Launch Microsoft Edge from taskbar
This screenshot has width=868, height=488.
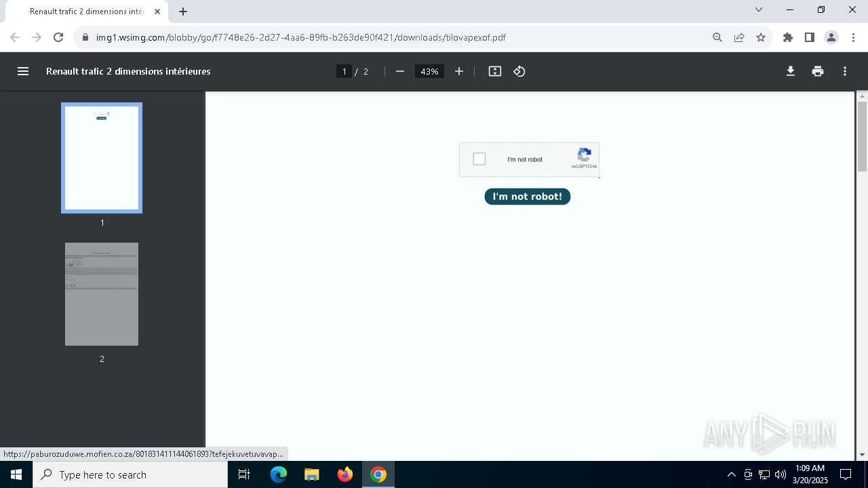tap(279, 474)
